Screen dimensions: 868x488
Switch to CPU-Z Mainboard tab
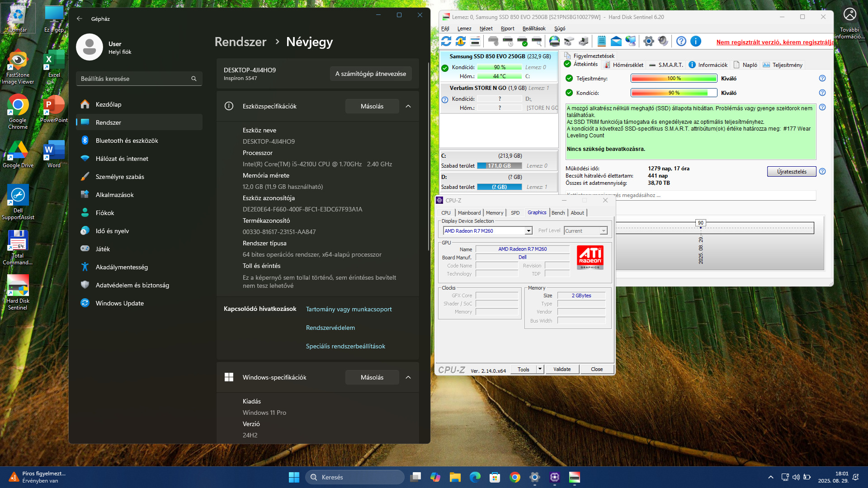pyautogui.click(x=469, y=213)
